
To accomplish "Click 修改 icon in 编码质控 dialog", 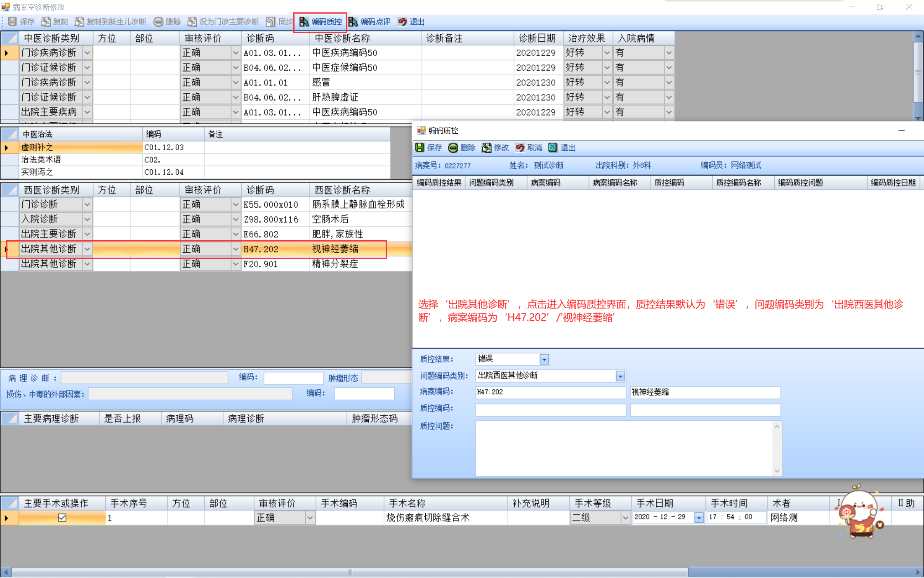I will point(486,148).
